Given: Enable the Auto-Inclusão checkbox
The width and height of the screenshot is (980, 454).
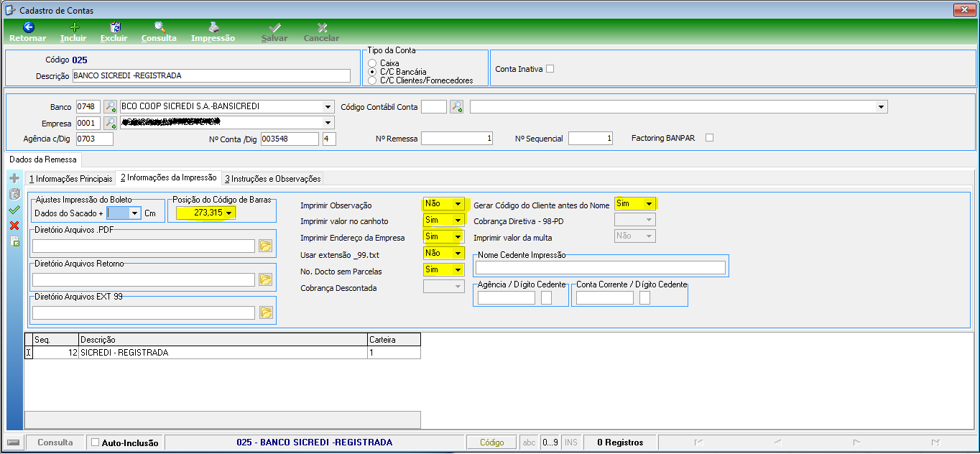Looking at the screenshot, I should 95,443.
